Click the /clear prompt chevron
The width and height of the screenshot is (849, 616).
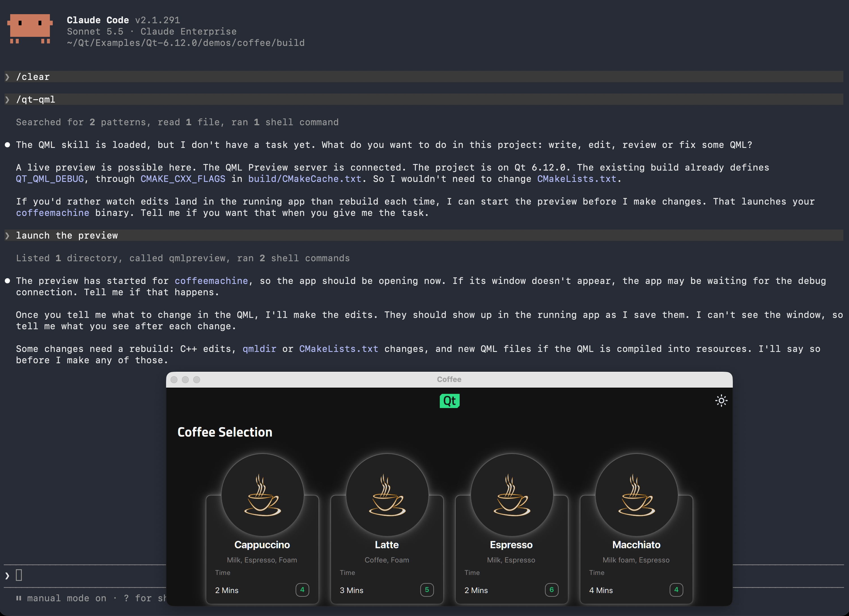click(7, 77)
